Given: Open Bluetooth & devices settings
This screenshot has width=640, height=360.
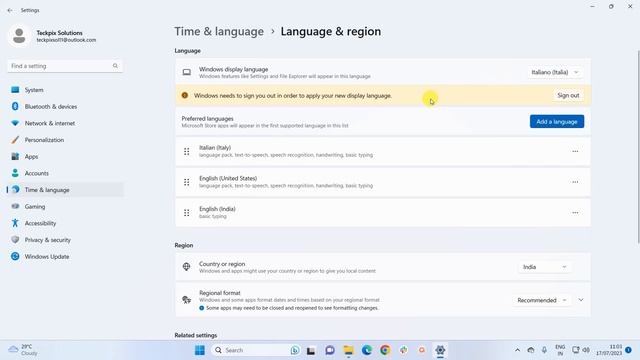Looking at the screenshot, I should click(64, 107).
